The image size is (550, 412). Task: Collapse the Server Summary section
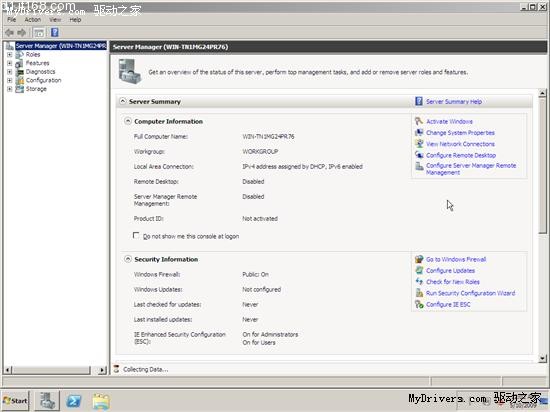[x=122, y=101]
